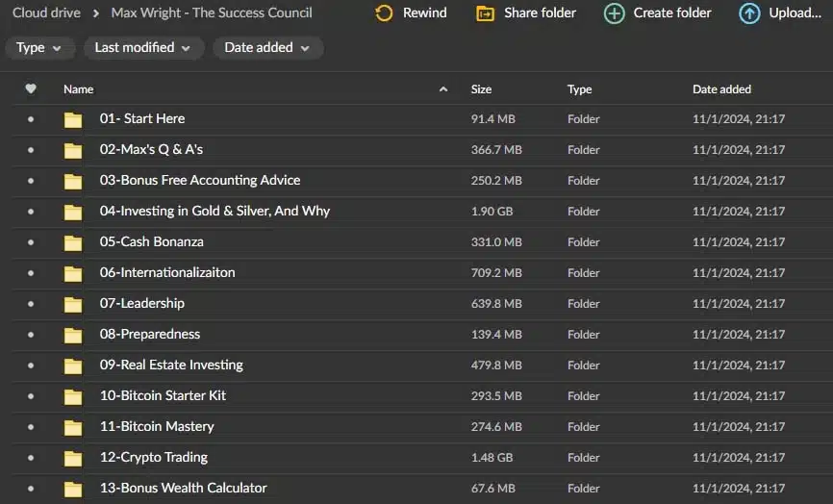Open the Type filter dropdown
The width and height of the screenshot is (833, 504).
click(x=38, y=48)
